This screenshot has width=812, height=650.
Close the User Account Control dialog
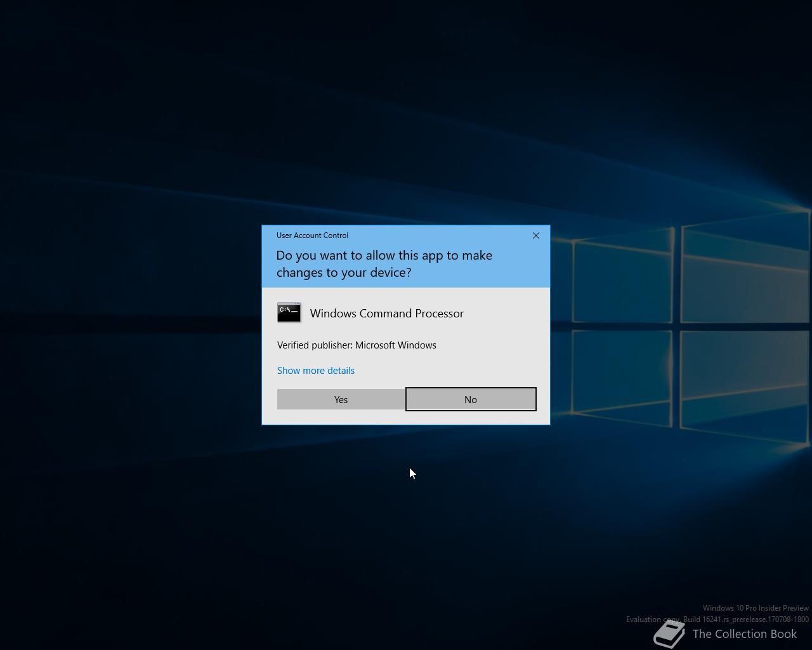pos(536,235)
